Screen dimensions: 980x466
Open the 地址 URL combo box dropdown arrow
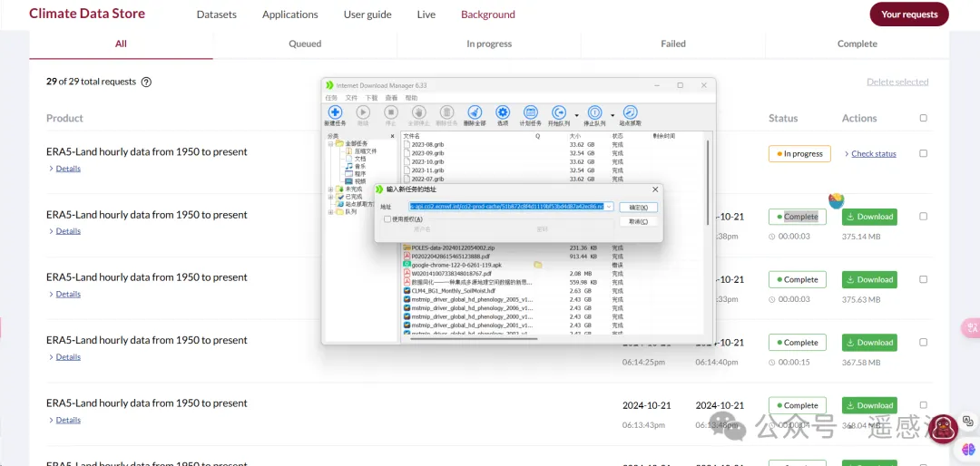610,207
